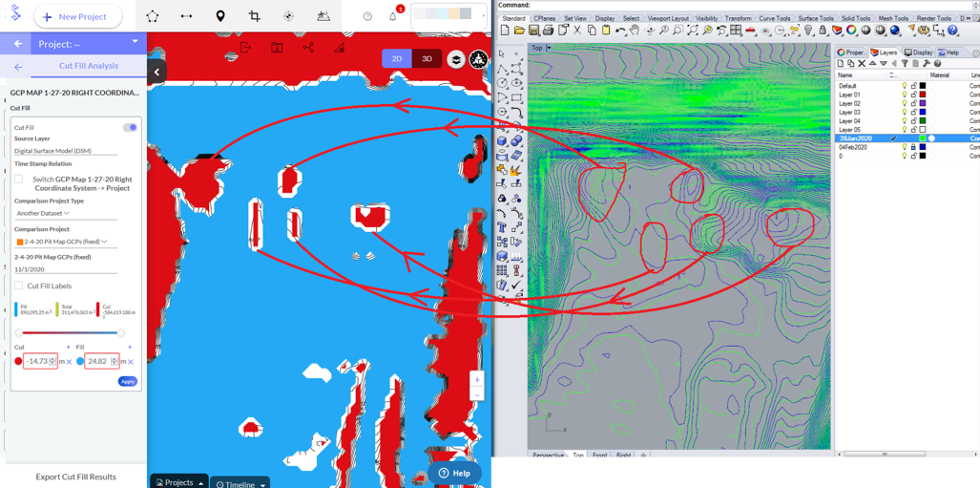Go back from Cut Fill Analysis
The height and width of the screenshot is (488, 980).
pyautogui.click(x=18, y=66)
